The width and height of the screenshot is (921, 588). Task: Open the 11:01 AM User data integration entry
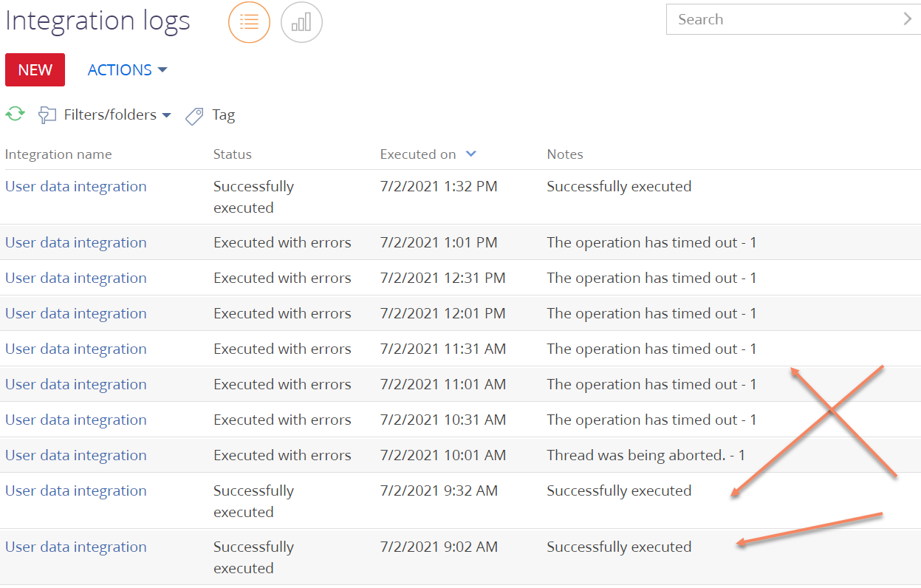(75, 384)
